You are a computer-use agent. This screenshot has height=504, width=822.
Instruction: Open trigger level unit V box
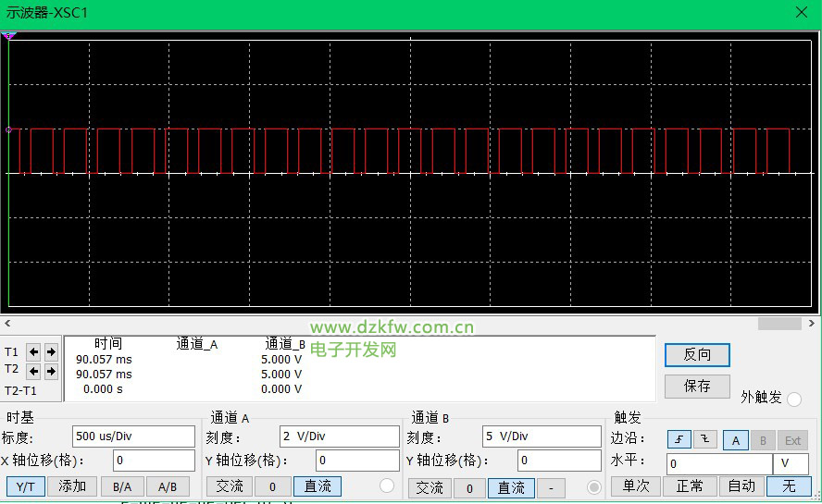(790, 463)
